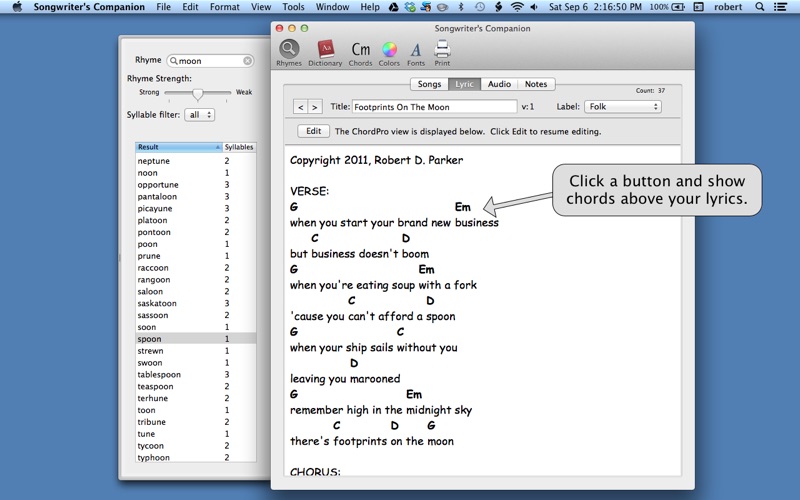
Task: Switch to the Notes tab
Action: (x=536, y=84)
